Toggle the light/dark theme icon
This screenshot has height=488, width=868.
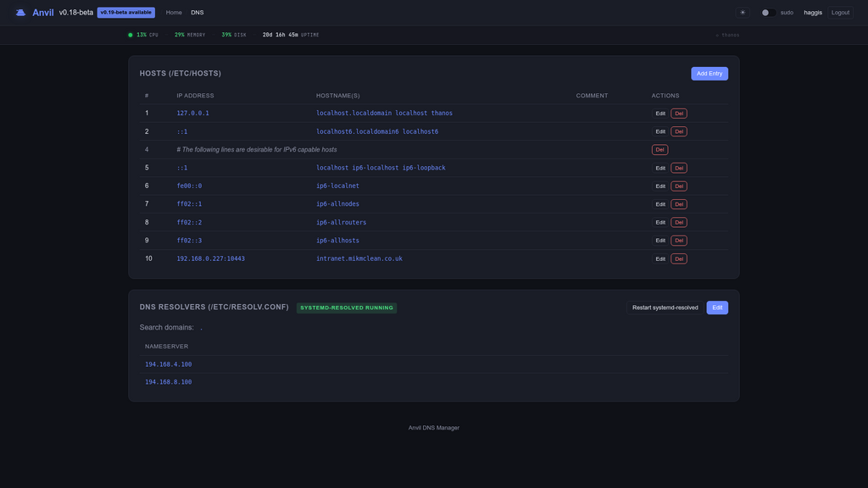point(743,12)
